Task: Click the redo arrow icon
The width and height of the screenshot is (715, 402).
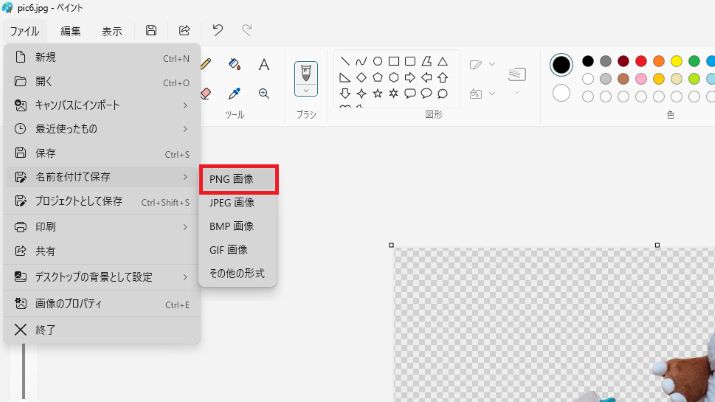Action: (247, 31)
